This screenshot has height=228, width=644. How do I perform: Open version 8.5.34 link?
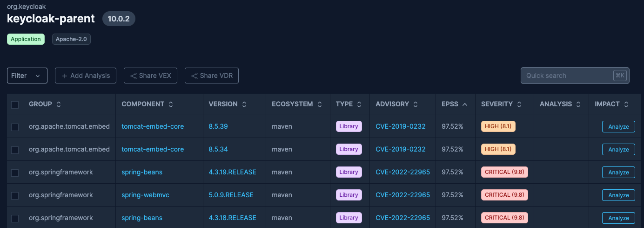pos(218,149)
